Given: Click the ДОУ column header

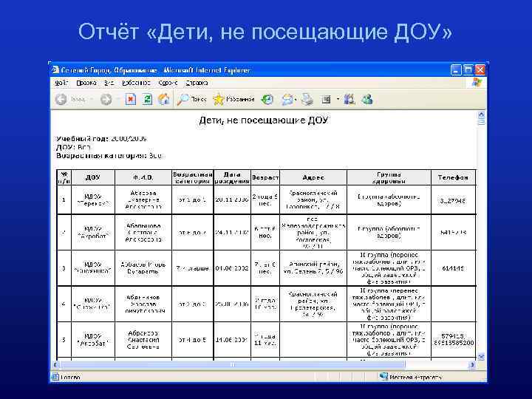Looking at the screenshot, I should [x=93, y=177].
